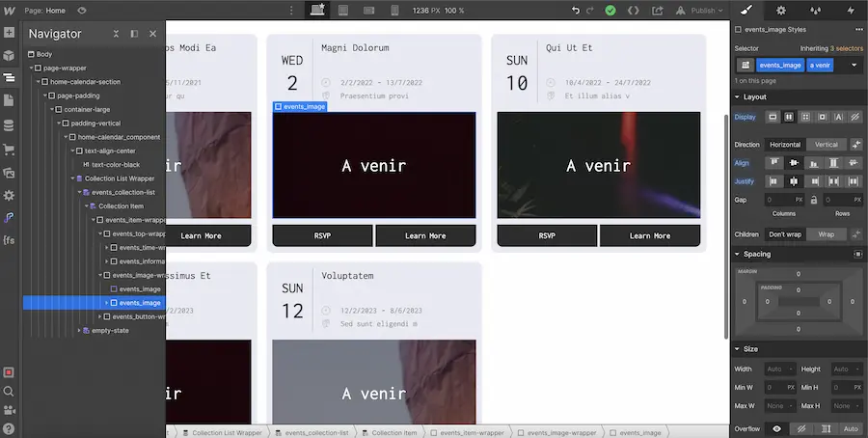This screenshot has height=438, width=868.
Task: Open the blue script extension icon
Action: pos(9,218)
